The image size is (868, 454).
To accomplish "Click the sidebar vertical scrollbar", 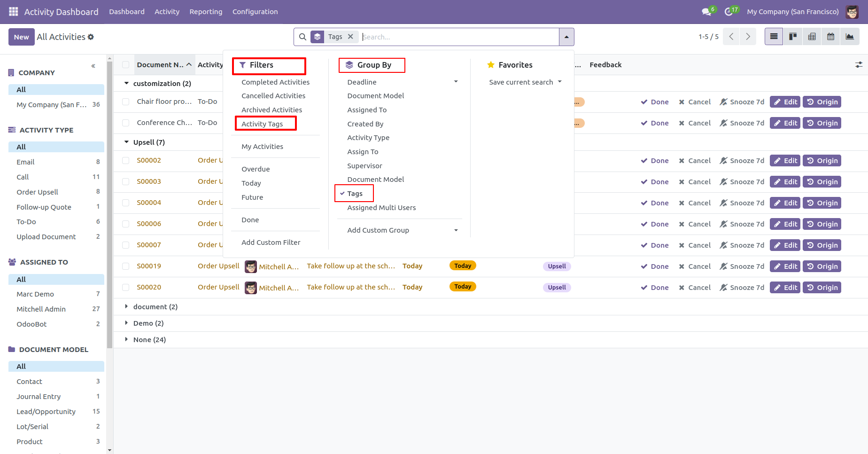I will [x=109, y=205].
